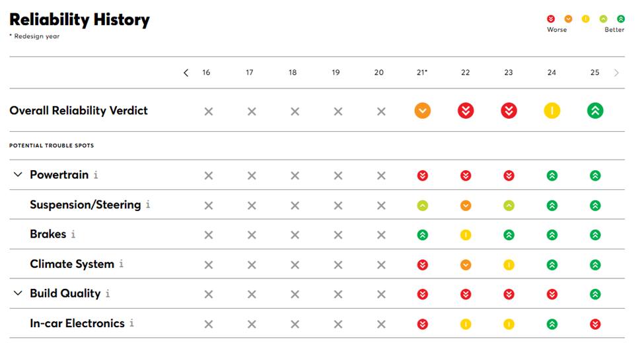
Task: Click the dark green Better legend swatch
Action: (x=620, y=18)
